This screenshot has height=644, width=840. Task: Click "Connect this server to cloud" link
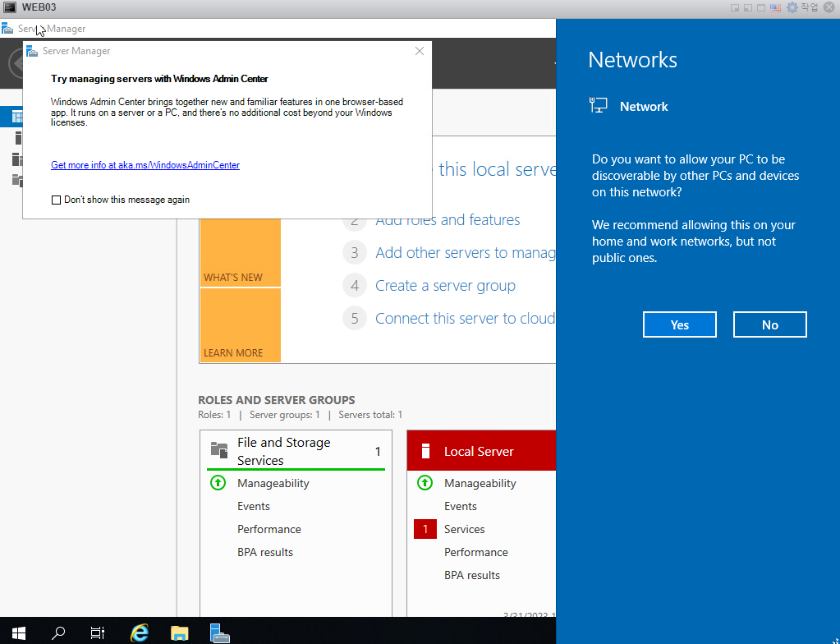click(465, 318)
